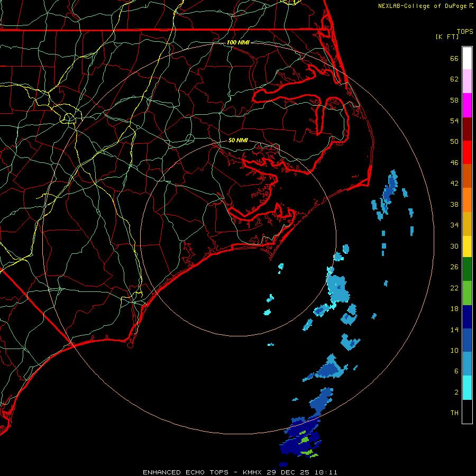This screenshot has height=476, width=476.
Task: Click the "ENHANCED ECHO TOPS" footer title
Action: pos(186,472)
